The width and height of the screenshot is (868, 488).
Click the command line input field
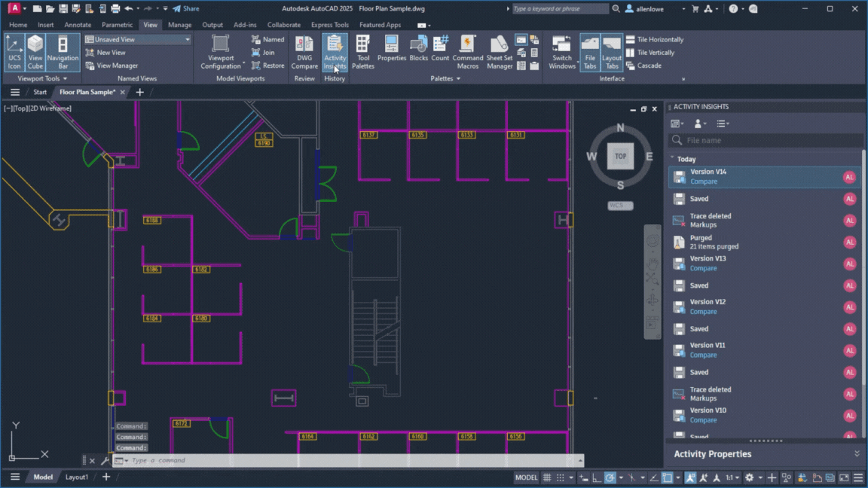coord(349,460)
